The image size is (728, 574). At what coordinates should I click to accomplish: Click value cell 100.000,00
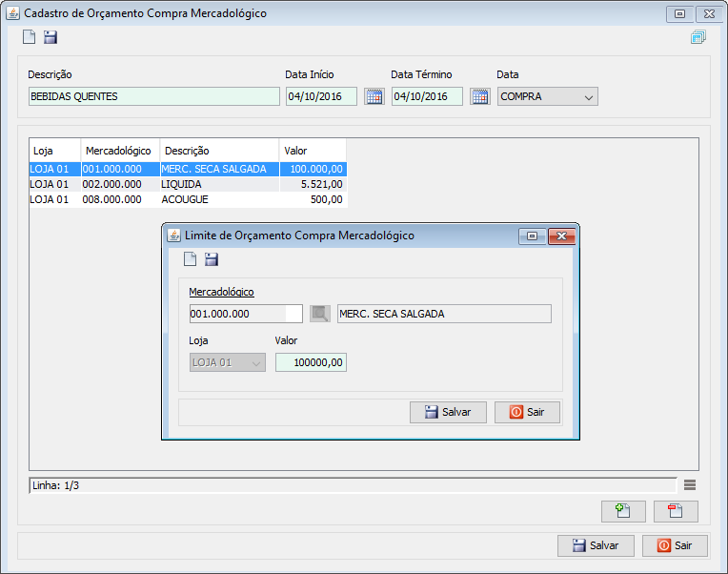pyautogui.click(x=313, y=169)
